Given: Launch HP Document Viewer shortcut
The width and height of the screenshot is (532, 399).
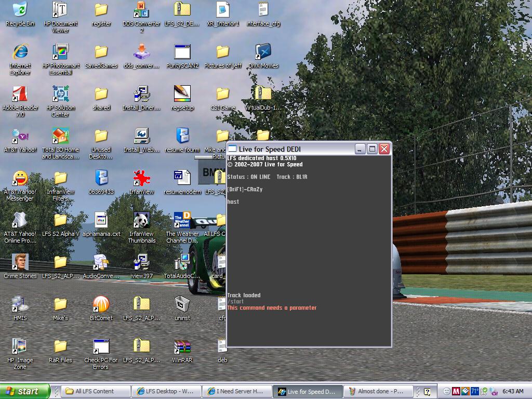Looking at the screenshot, I should [60, 9].
